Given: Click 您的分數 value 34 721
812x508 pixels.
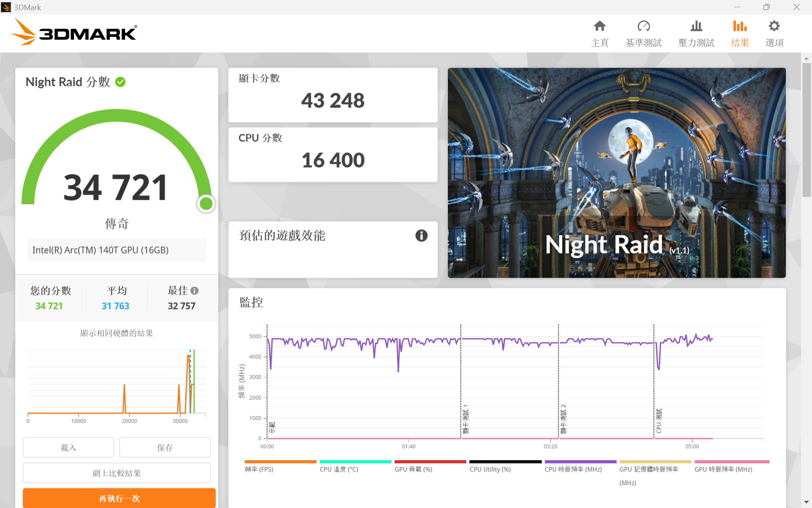Looking at the screenshot, I should (x=49, y=306).
